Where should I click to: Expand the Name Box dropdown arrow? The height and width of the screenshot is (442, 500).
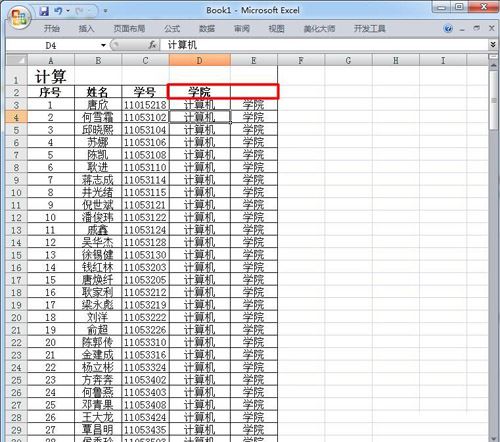pyautogui.click(x=103, y=45)
